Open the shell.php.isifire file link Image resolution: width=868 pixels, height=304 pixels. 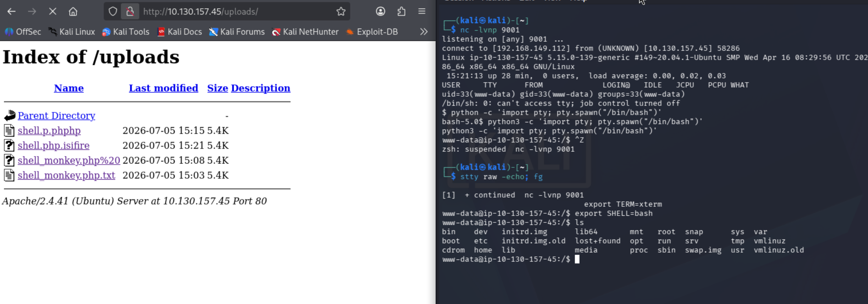pos(54,145)
